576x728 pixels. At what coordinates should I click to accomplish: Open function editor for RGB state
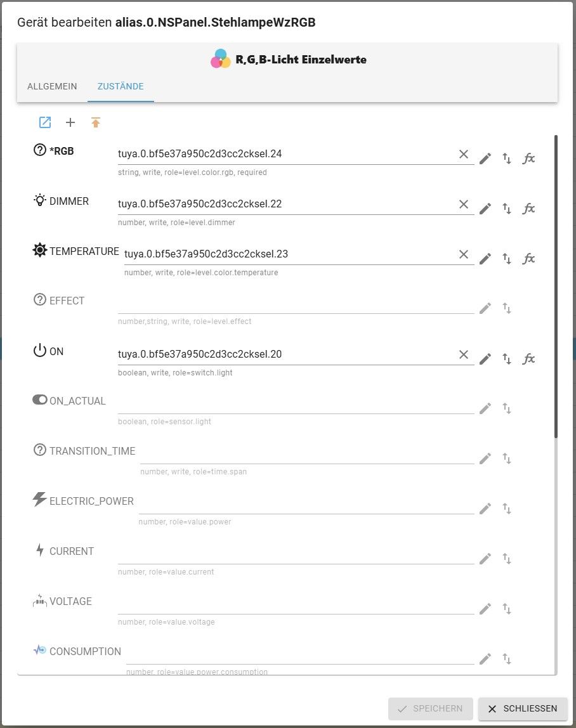pos(528,159)
